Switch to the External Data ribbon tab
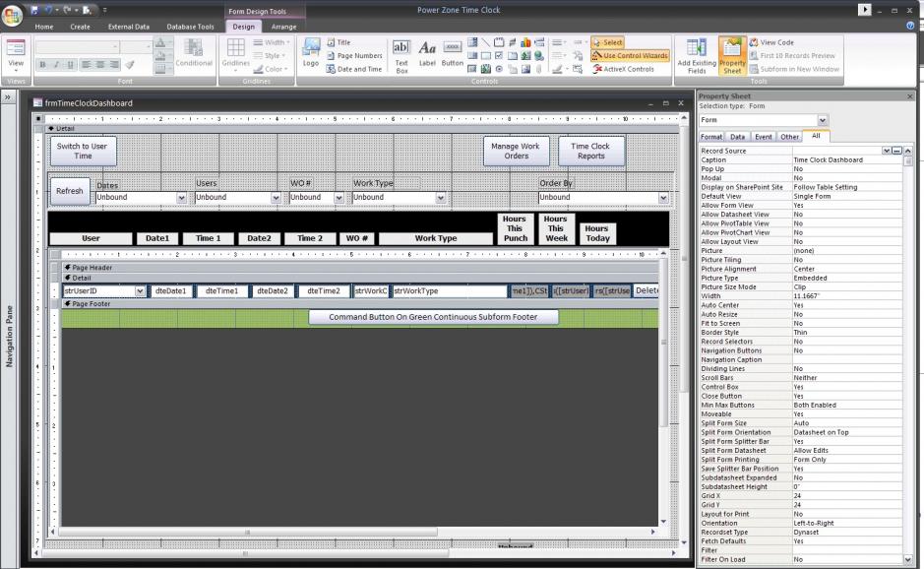Image resolution: width=924 pixels, height=569 pixels. (129, 27)
